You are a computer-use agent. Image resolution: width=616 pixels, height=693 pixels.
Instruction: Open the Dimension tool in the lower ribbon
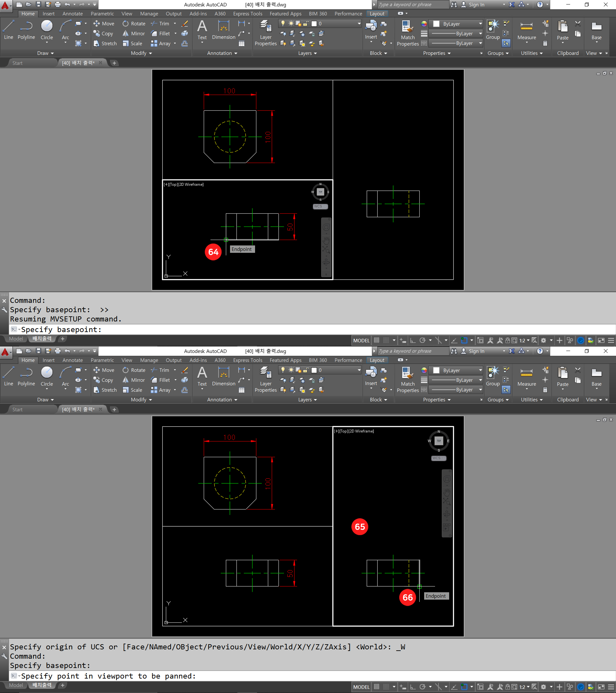click(223, 376)
